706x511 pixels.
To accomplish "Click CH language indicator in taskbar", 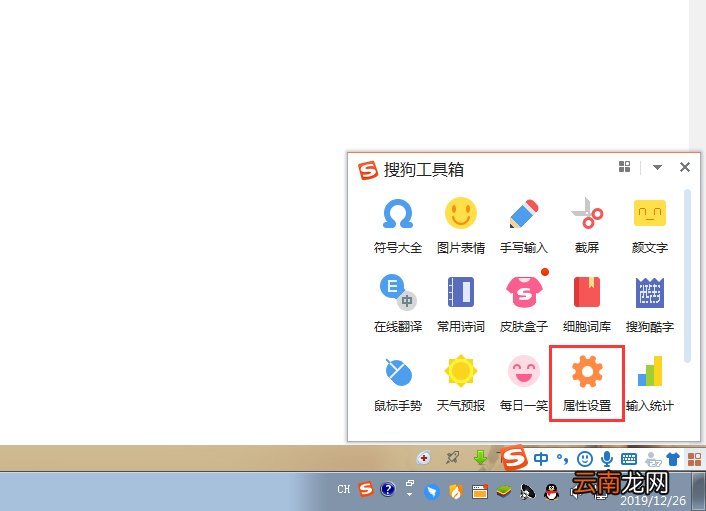I will 344,489.
